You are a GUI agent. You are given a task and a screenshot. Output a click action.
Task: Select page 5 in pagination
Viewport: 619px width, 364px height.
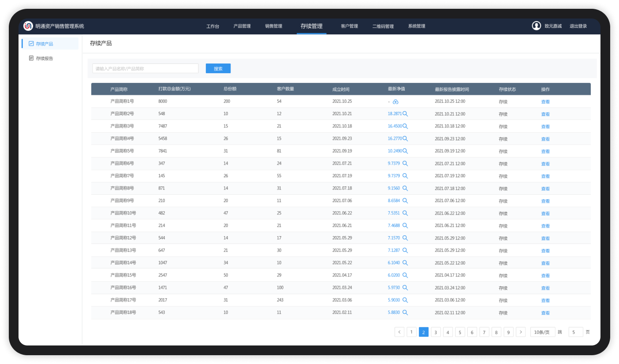pyautogui.click(x=460, y=332)
